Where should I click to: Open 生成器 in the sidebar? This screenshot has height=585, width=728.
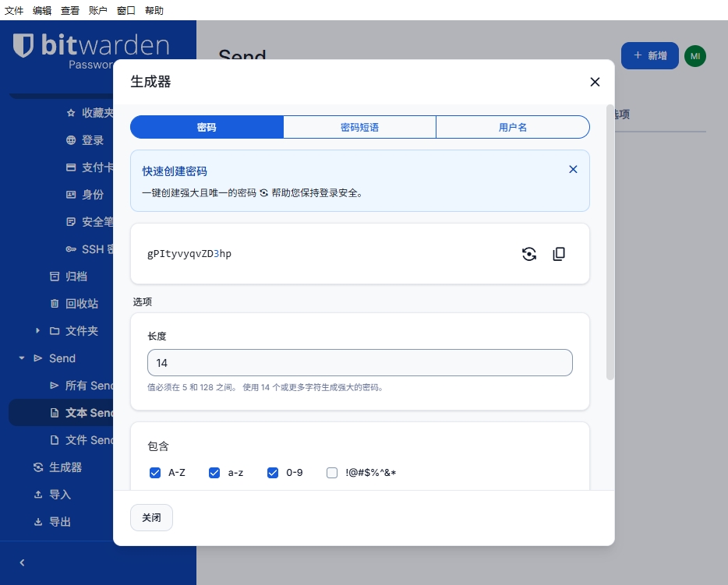point(58,467)
